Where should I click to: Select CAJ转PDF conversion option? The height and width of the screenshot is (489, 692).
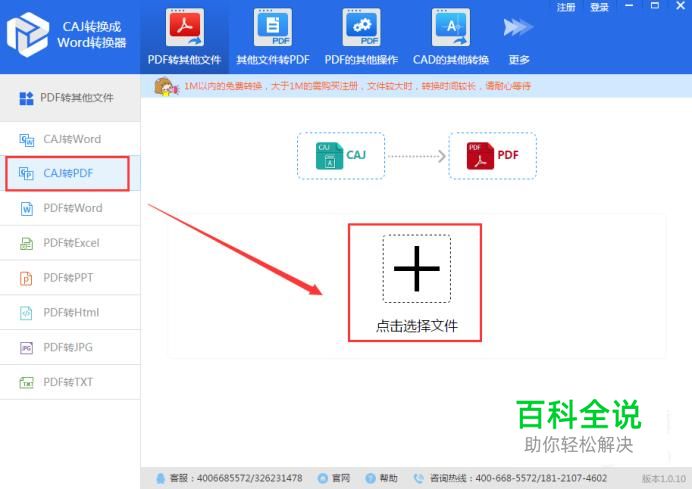pos(68,173)
